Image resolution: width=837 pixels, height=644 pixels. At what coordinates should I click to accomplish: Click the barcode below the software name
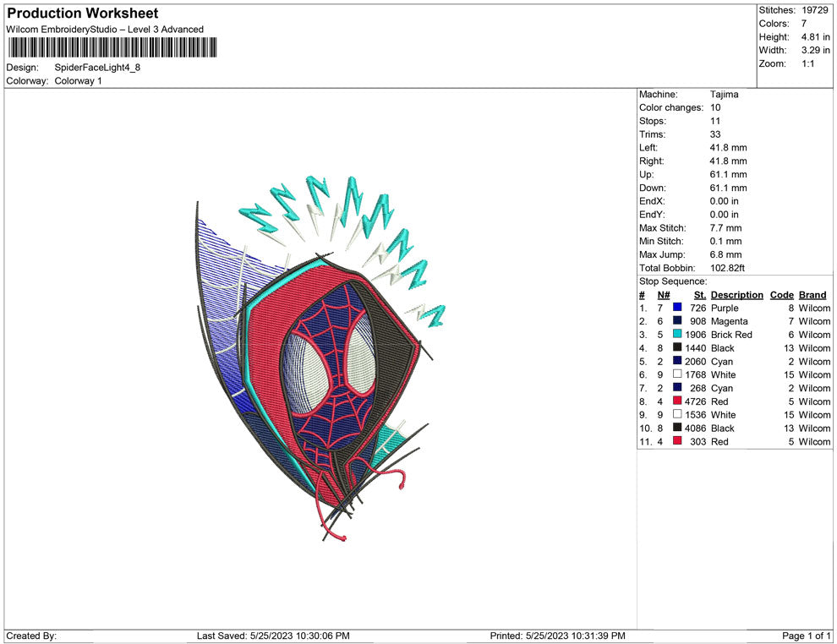coord(112,47)
